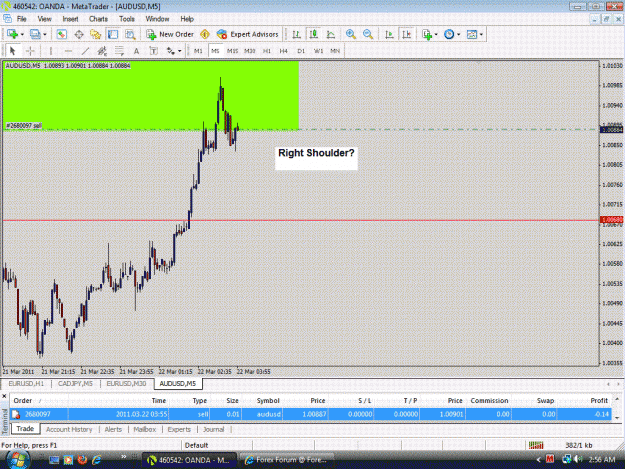Screen dimensions: 625x469
Task: Select the Crosshair tool
Action: pos(30,51)
